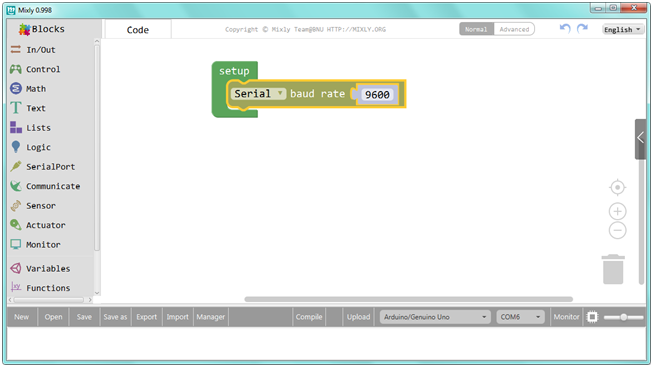Click the New button
653x367 pixels.
[22, 317]
